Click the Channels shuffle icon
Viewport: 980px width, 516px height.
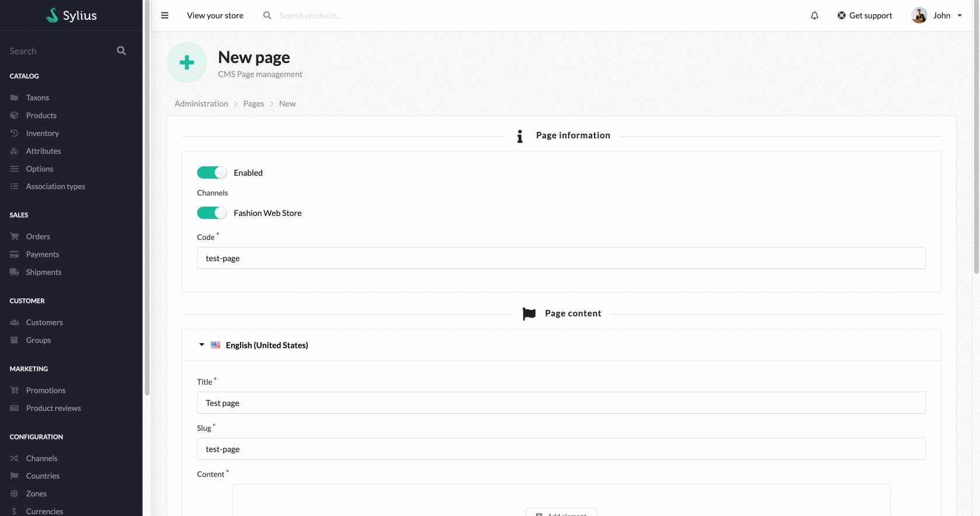pyautogui.click(x=15, y=458)
